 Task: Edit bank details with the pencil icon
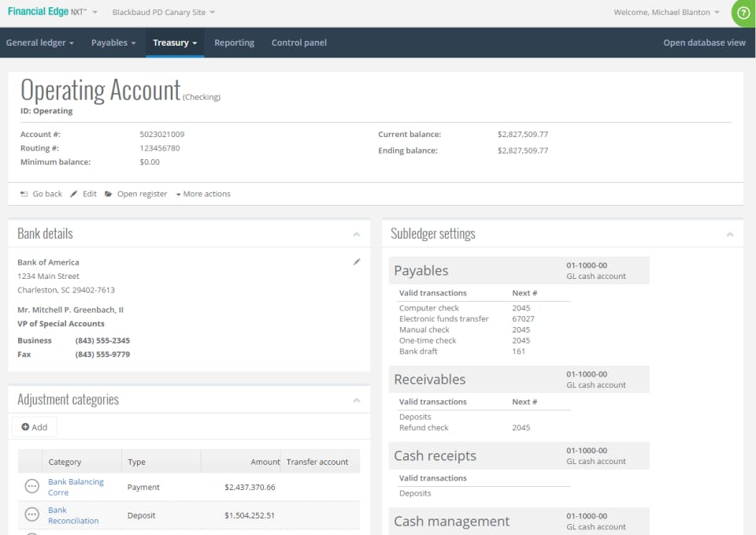pyautogui.click(x=357, y=262)
